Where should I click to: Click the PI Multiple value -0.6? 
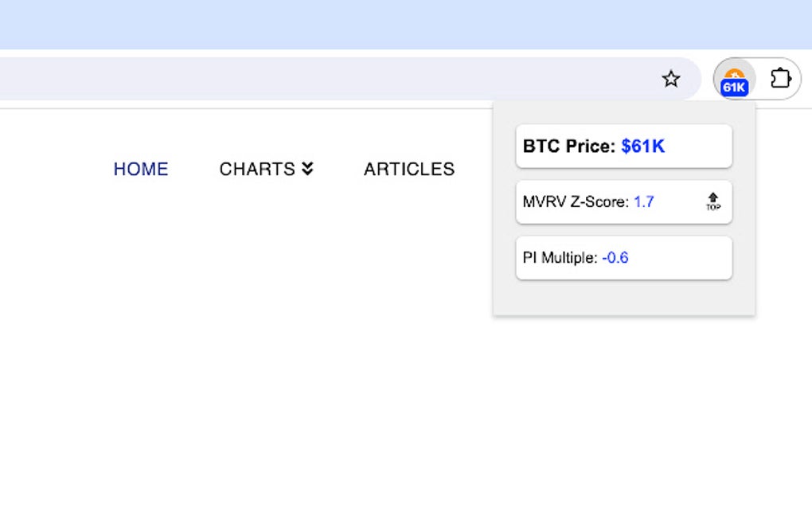click(x=615, y=258)
